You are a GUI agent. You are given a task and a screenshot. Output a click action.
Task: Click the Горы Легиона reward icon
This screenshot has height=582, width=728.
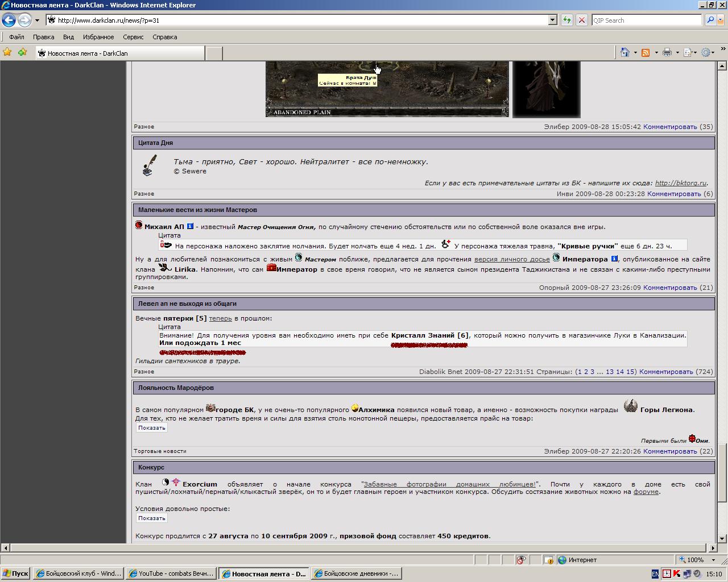pyautogui.click(x=630, y=406)
